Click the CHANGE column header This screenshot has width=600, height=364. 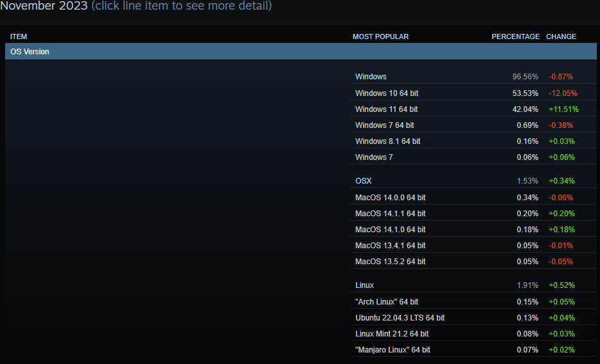click(x=561, y=36)
